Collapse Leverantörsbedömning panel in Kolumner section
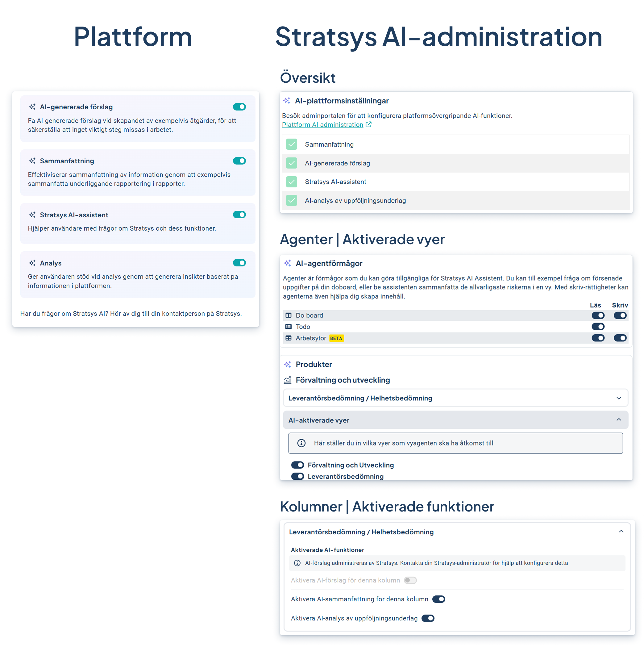Viewport: 644px width, 647px height. pyautogui.click(x=621, y=532)
